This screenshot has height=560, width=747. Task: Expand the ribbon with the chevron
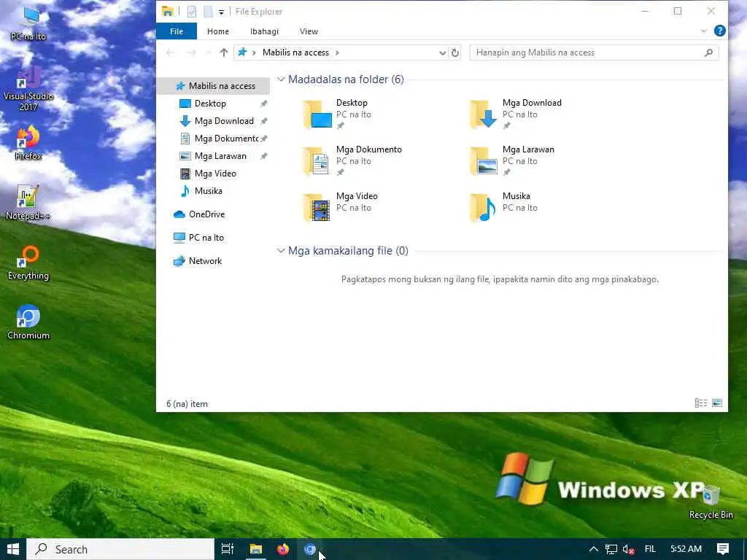pos(704,31)
